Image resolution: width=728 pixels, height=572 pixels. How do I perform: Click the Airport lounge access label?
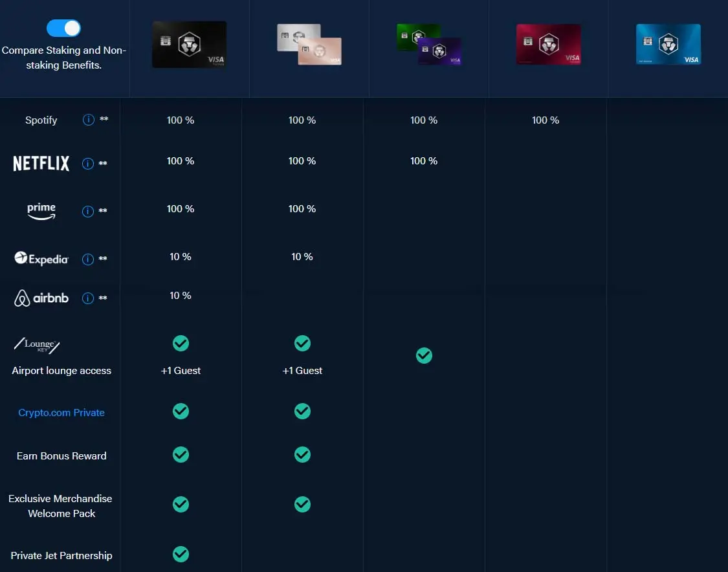61,371
